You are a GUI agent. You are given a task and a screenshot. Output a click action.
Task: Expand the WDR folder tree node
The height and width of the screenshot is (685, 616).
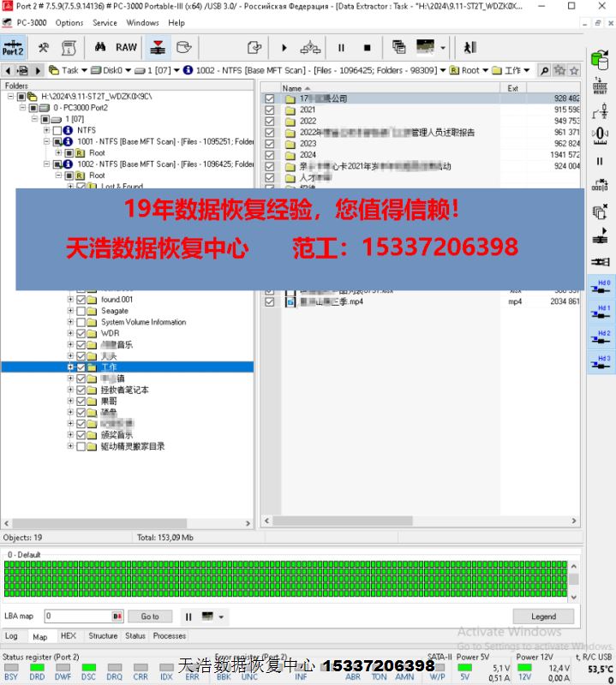70,334
